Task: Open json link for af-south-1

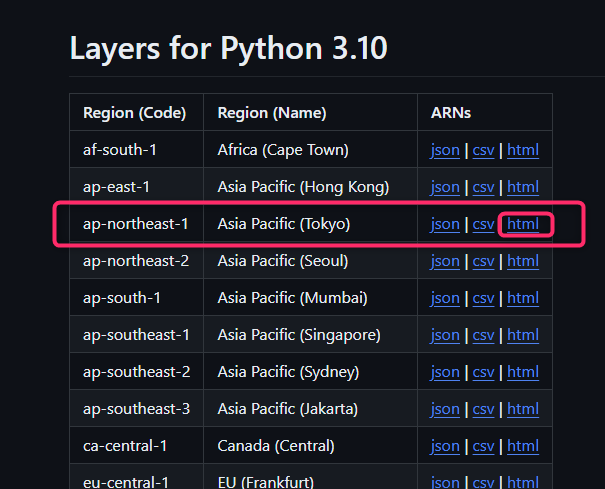Action: click(x=445, y=150)
